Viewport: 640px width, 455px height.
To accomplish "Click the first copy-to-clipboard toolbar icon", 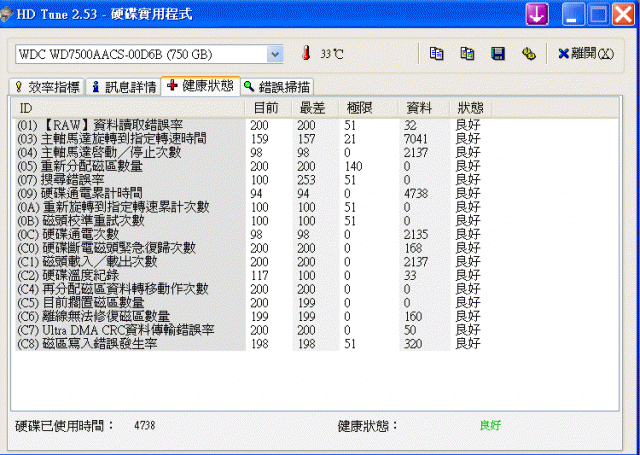I will pos(437,53).
